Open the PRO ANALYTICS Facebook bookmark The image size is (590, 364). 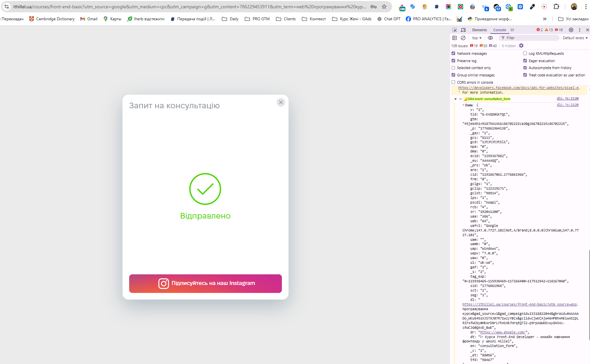coord(429,19)
